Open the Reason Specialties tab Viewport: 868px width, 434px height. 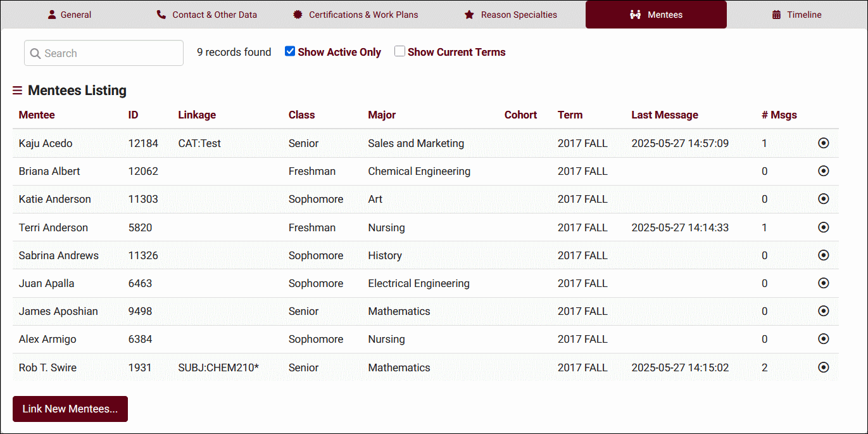pos(510,15)
